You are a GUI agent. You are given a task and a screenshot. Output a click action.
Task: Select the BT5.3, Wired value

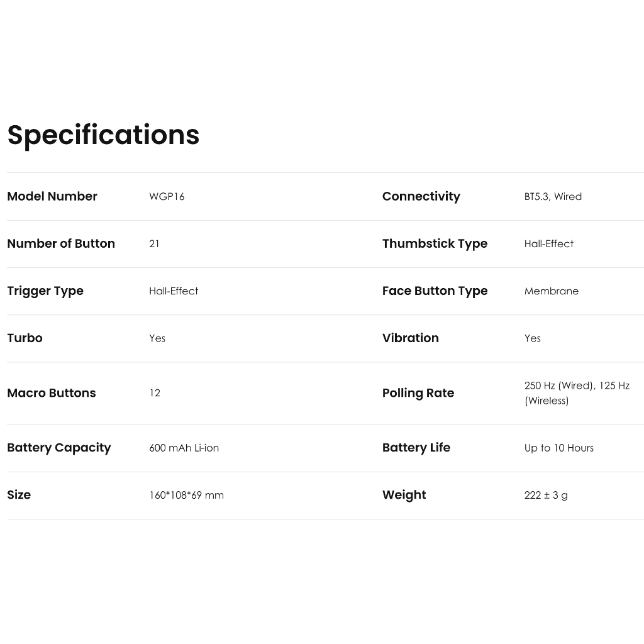pos(553,197)
